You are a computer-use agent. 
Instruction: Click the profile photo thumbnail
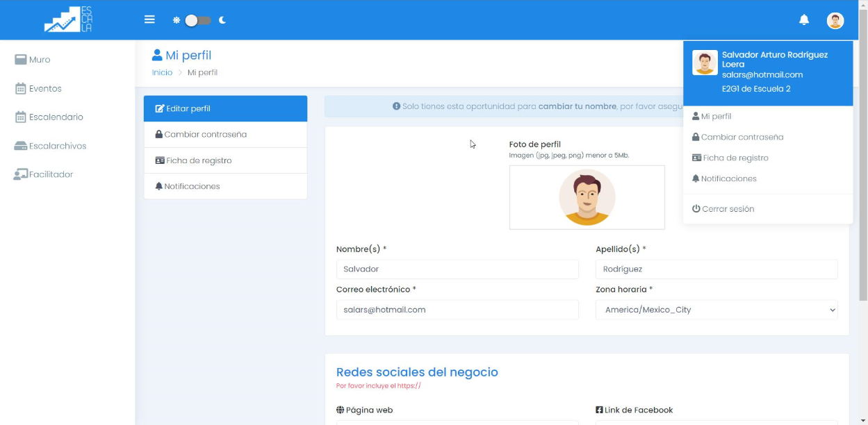click(587, 197)
